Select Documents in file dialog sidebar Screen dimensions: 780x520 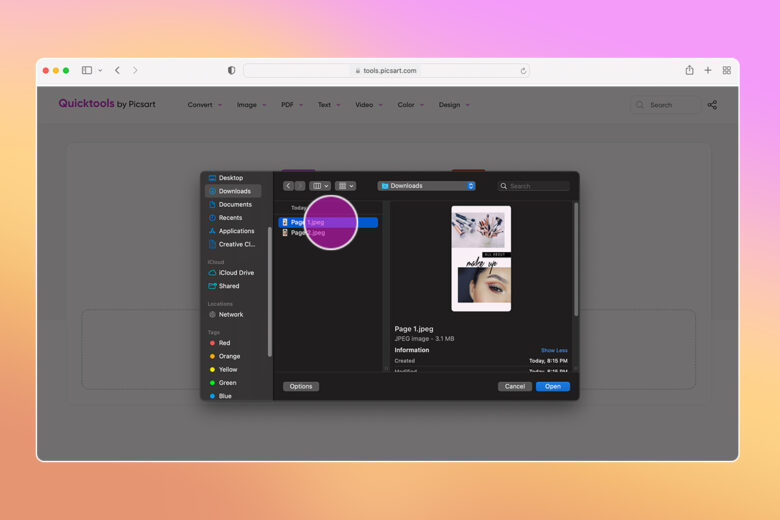[232, 205]
